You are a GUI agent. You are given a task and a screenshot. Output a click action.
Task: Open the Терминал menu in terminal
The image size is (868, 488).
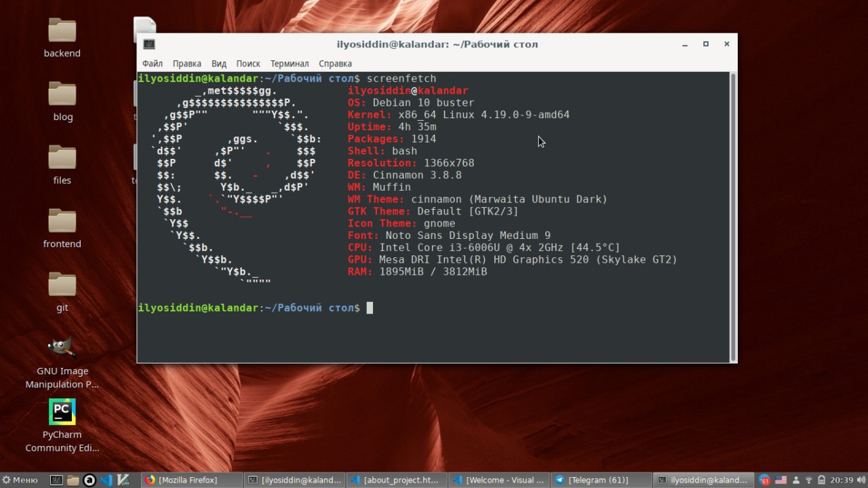pos(290,63)
